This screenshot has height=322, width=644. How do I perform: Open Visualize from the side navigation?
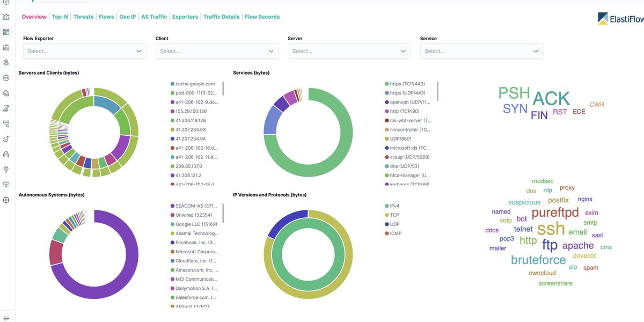6,16
